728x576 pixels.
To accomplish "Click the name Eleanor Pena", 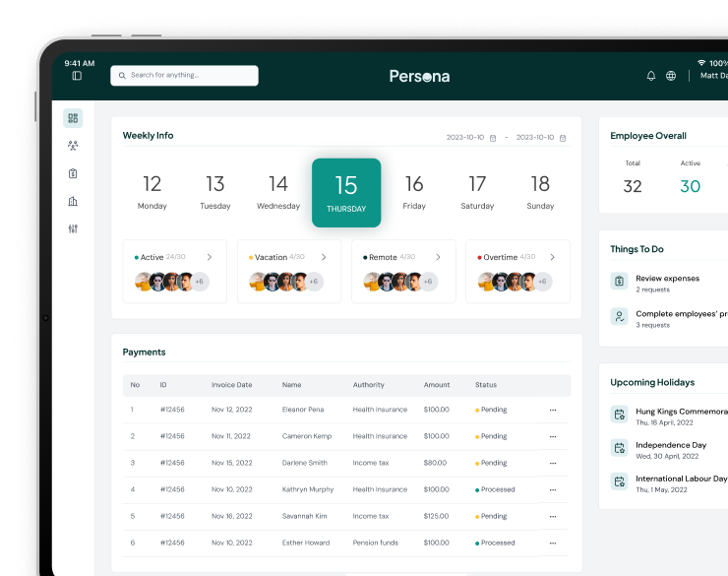I will 303,410.
